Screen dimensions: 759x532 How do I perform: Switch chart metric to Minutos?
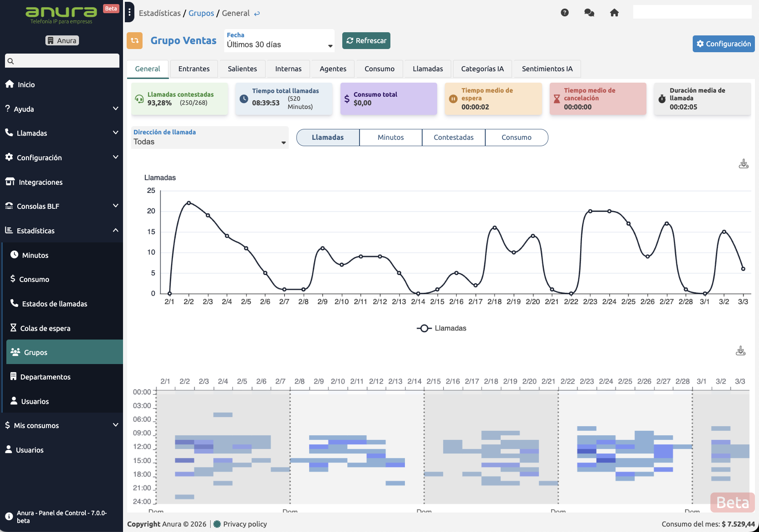tap(390, 138)
